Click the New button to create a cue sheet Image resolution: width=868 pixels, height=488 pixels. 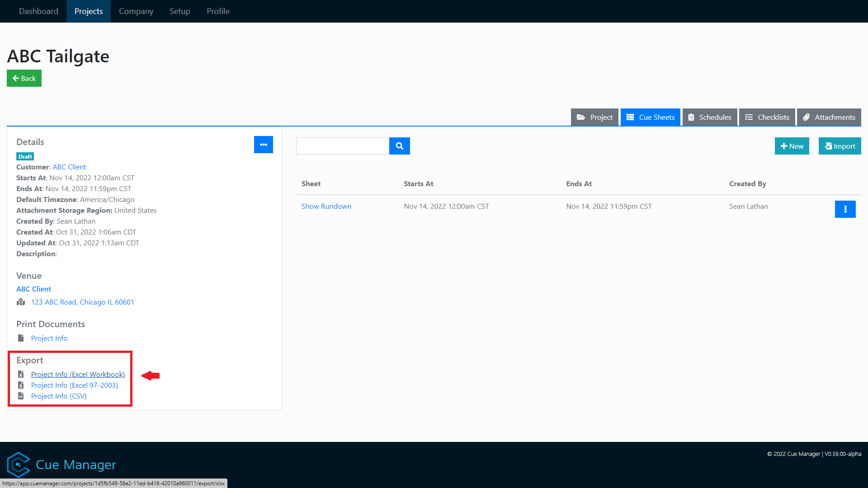tap(792, 146)
